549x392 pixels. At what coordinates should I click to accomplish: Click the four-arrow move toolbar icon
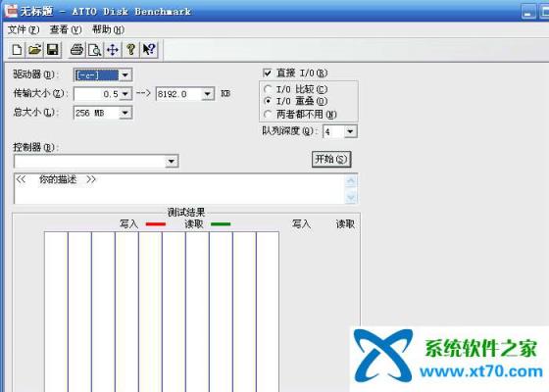(113, 50)
